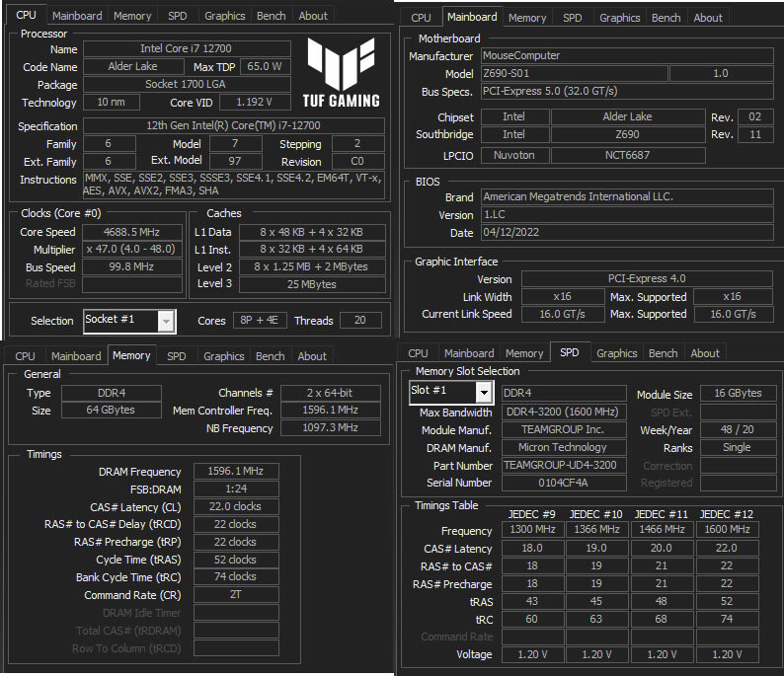Click BIOS brand 'American Megatrends International LLC.'
Image resolution: width=784 pixels, height=676 pixels.
tap(627, 196)
